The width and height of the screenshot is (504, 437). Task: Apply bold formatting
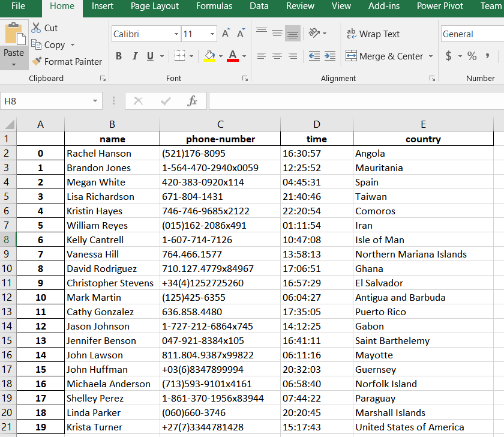click(x=118, y=56)
